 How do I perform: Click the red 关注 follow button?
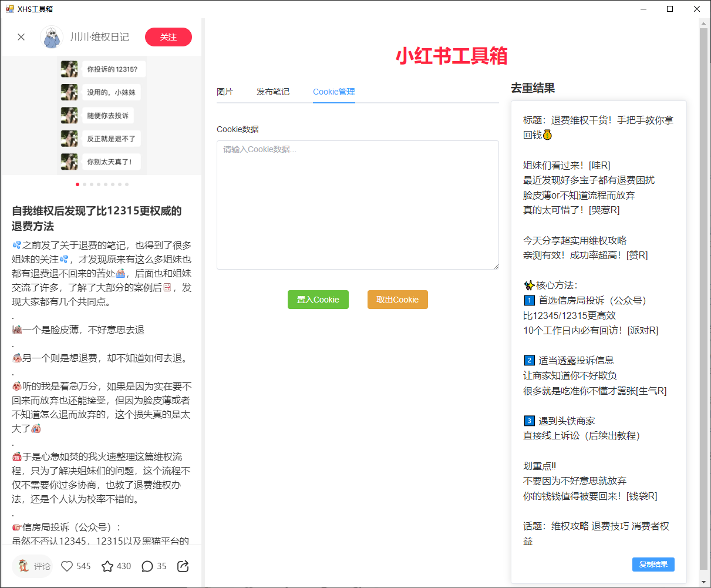tap(169, 37)
